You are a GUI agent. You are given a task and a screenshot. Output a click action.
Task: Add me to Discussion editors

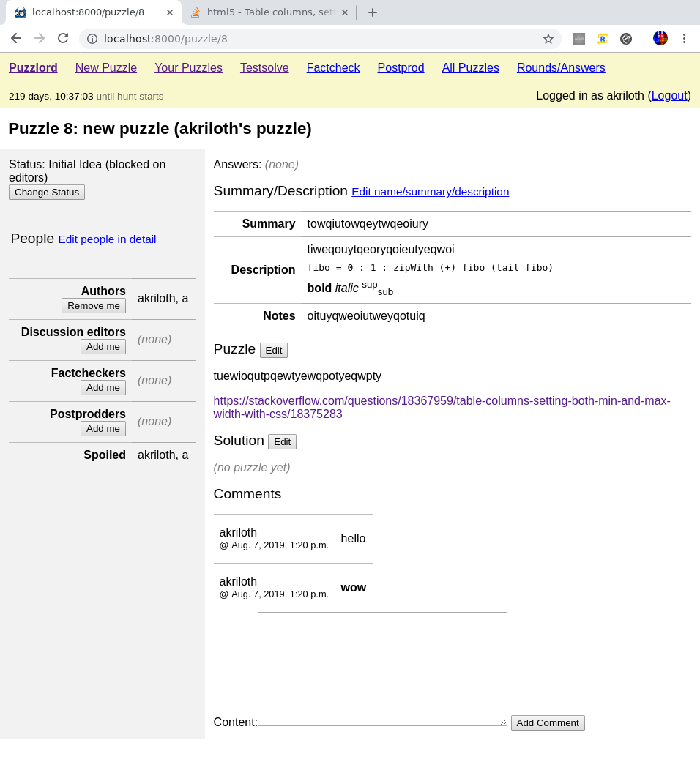(x=103, y=346)
